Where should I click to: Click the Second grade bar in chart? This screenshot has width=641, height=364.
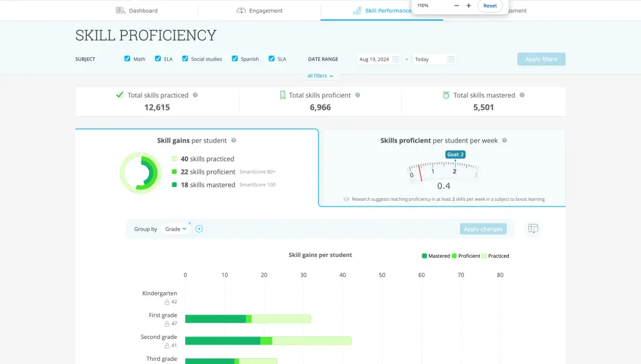268,341
